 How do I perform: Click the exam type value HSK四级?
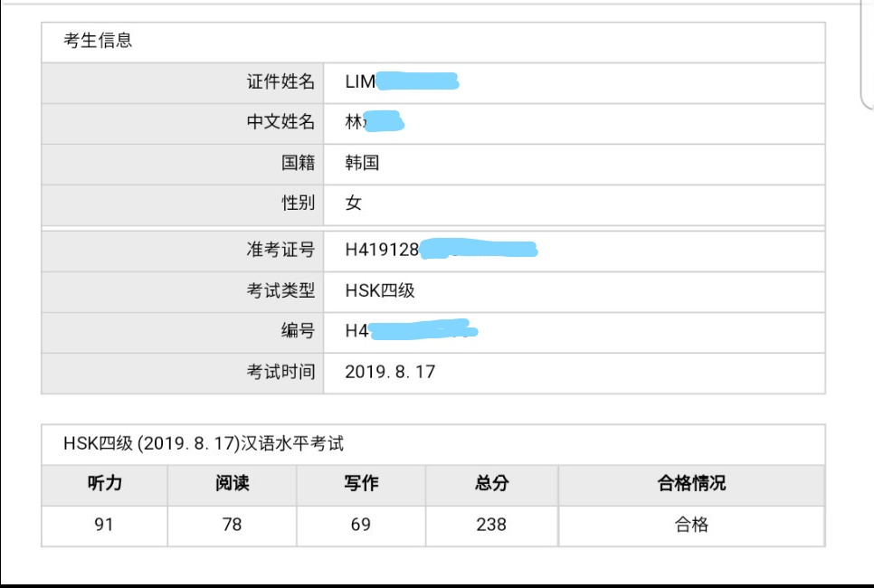coord(380,290)
